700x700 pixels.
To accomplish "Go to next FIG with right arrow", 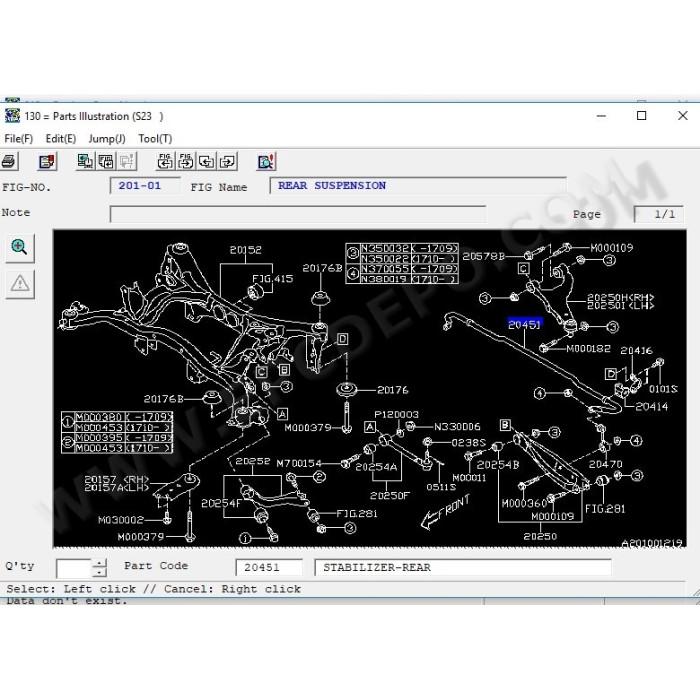I will tap(186, 161).
